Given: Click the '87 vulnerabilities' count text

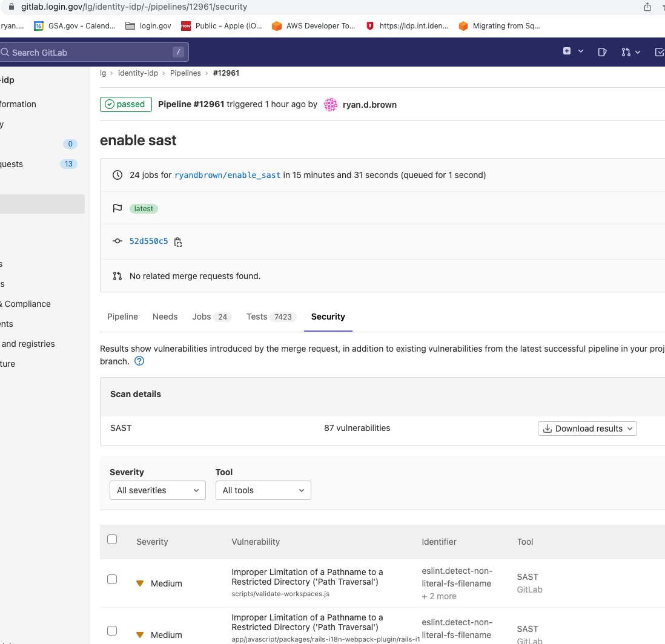Looking at the screenshot, I should (x=357, y=428).
